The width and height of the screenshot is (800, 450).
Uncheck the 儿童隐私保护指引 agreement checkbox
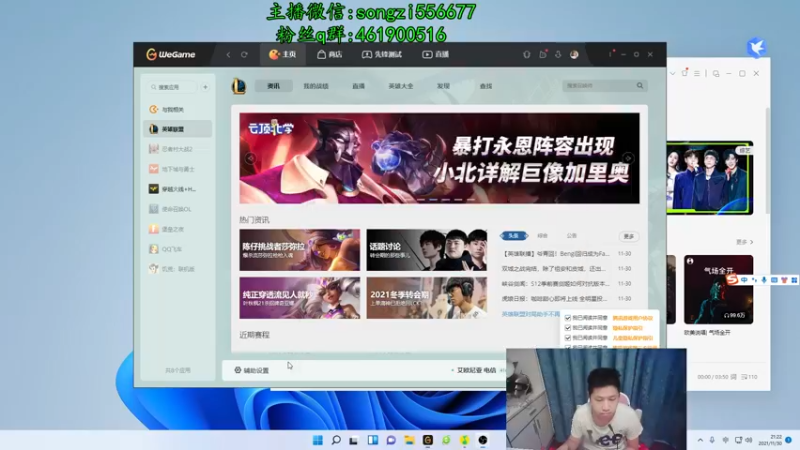pos(568,338)
